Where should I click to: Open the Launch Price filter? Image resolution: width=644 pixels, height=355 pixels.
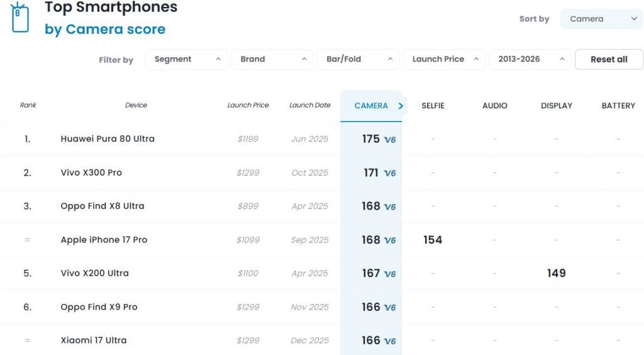(444, 59)
